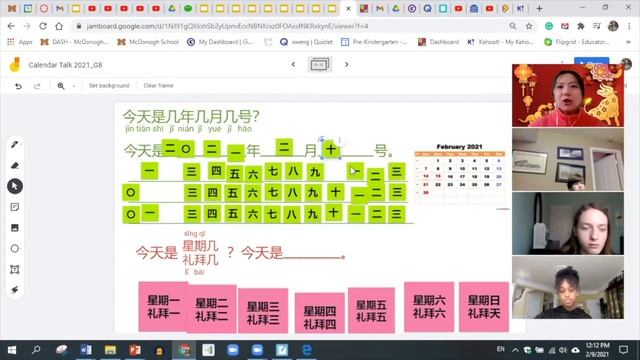Open the Windows Start menu

12,350
